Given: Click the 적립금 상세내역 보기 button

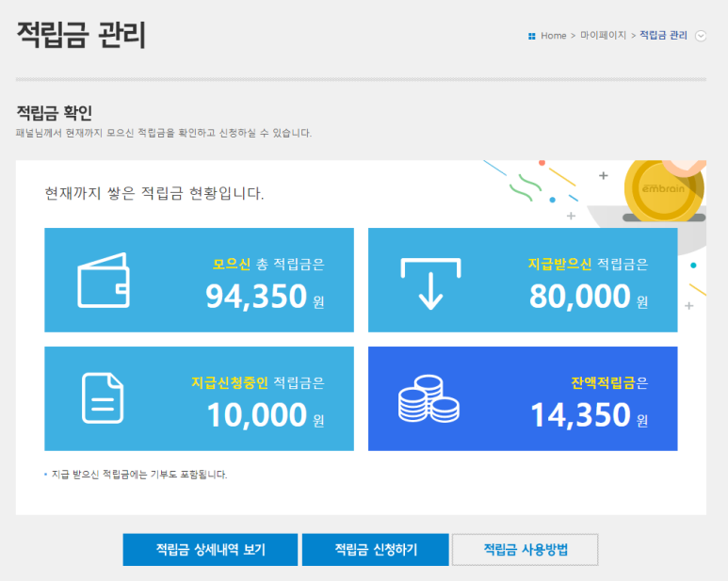Looking at the screenshot, I should 210,550.
